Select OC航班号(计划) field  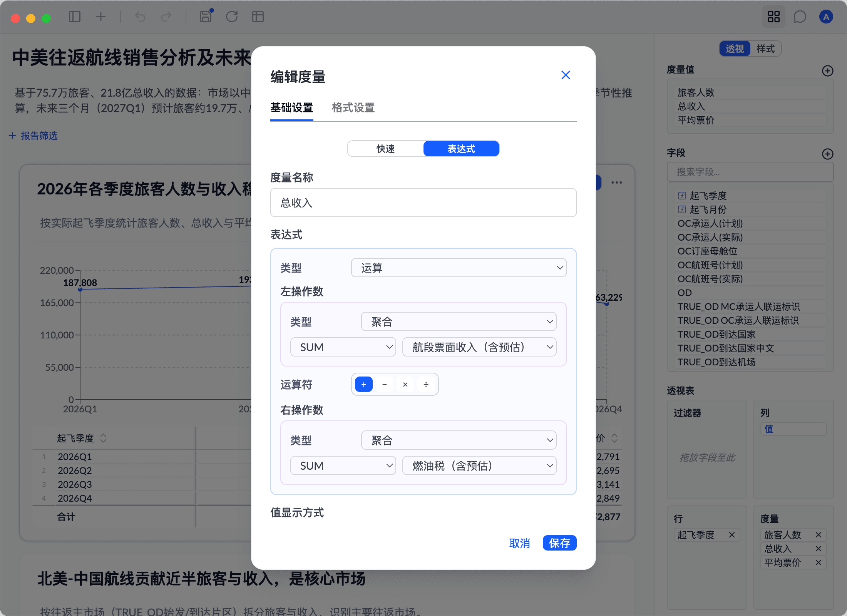(x=750, y=265)
